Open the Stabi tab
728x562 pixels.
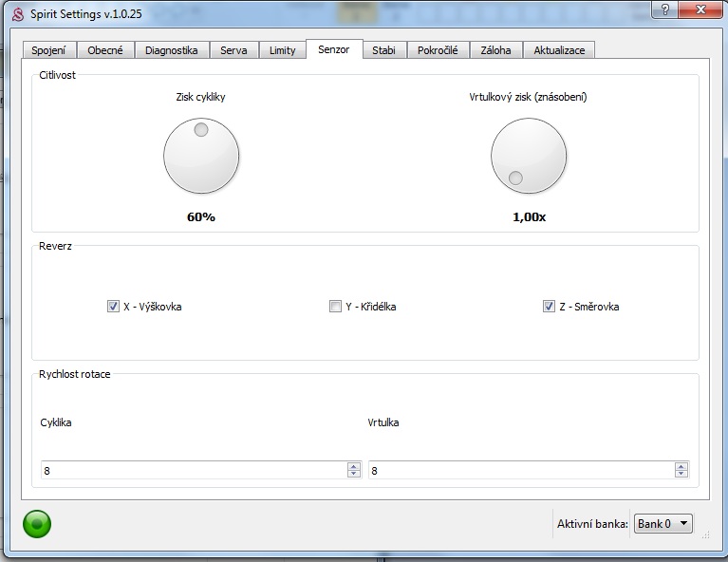tap(383, 50)
